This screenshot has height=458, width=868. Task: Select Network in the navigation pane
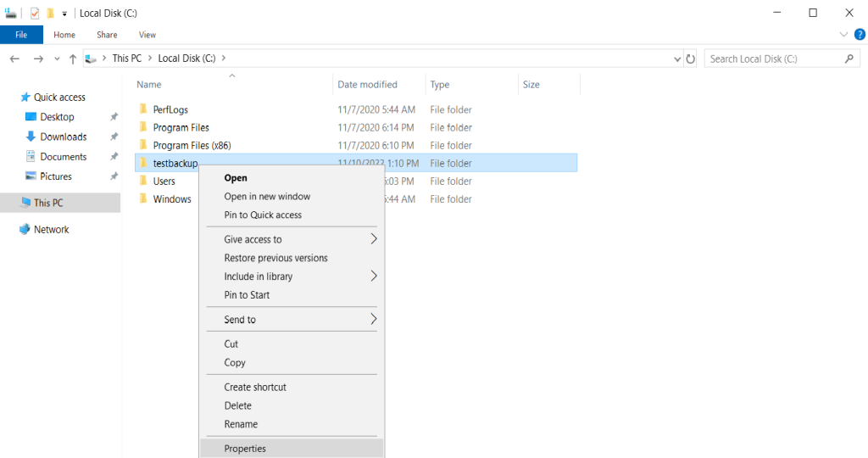click(52, 229)
